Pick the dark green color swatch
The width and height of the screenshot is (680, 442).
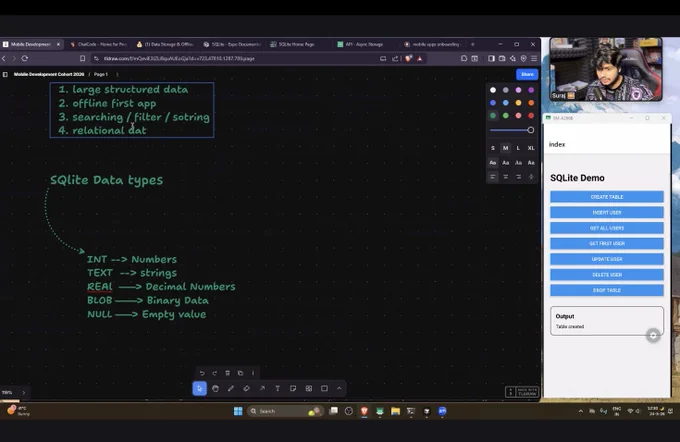click(x=493, y=116)
